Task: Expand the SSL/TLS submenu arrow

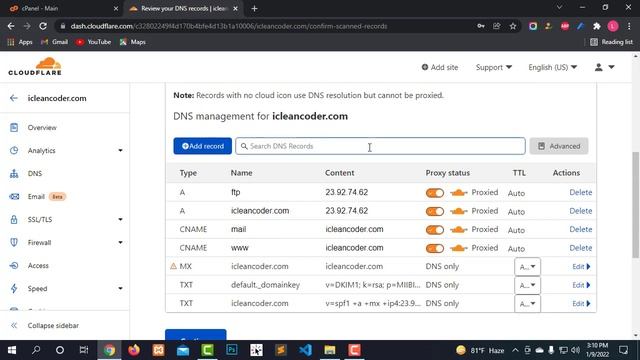Action: point(120,220)
